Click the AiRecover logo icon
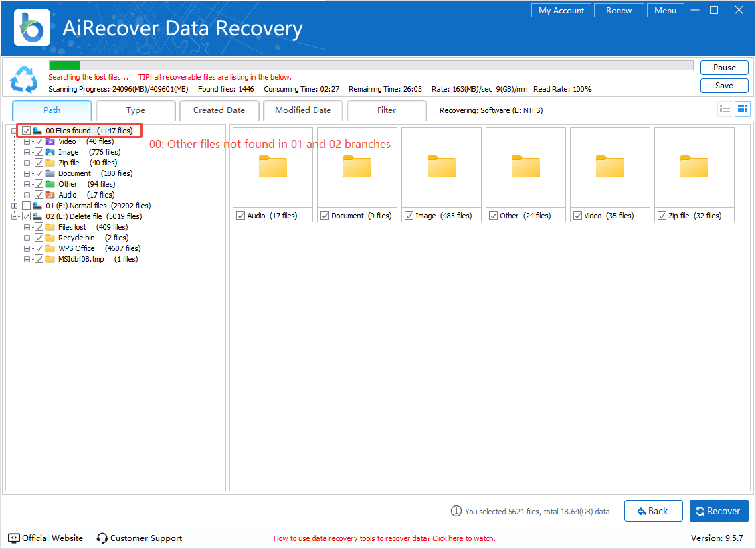Viewport: 756px width, 549px height. [31, 28]
